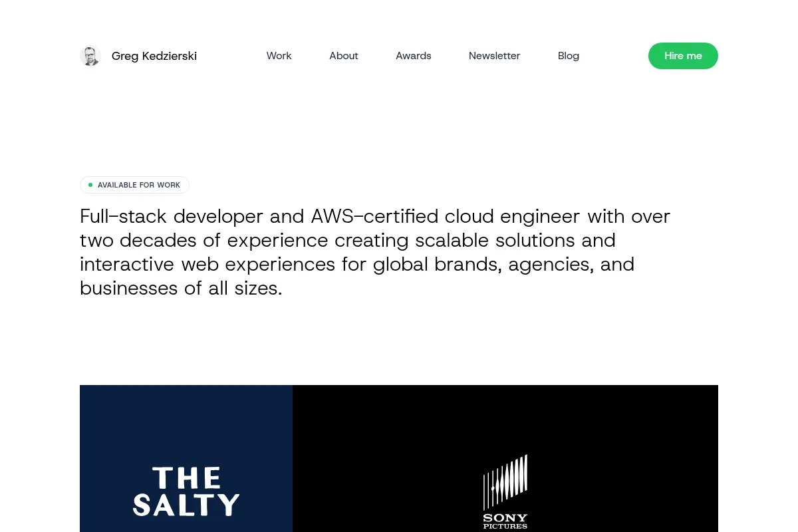
Task: Open The Salty project thumbnail
Action: tap(186, 459)
